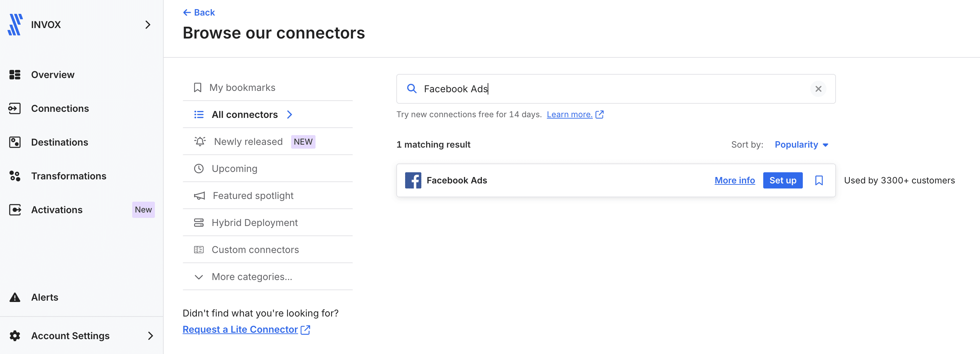The height and width of the screenshot is (354, 980).
Task: Select the Facebook Ads connector name
Action: (x=457, y=180)
